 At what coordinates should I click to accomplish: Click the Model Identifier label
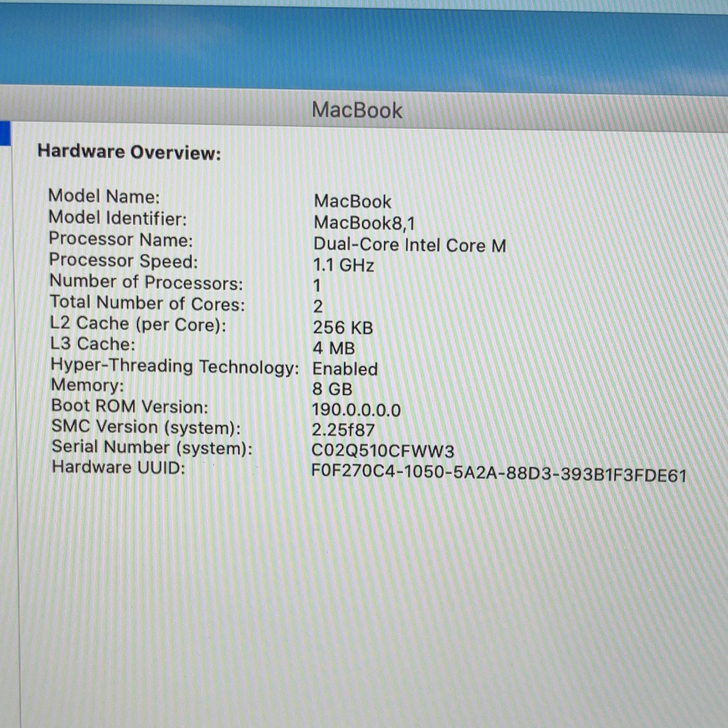tap(117, 218)
